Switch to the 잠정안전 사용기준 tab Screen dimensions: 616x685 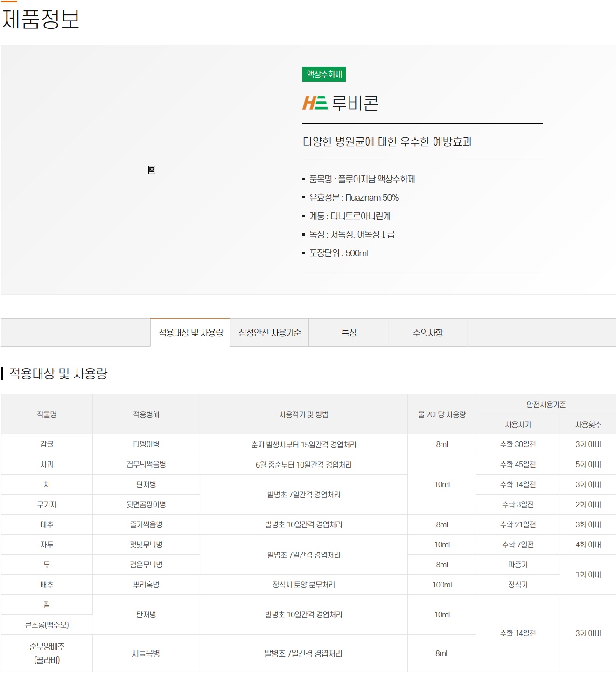point(270,332)
